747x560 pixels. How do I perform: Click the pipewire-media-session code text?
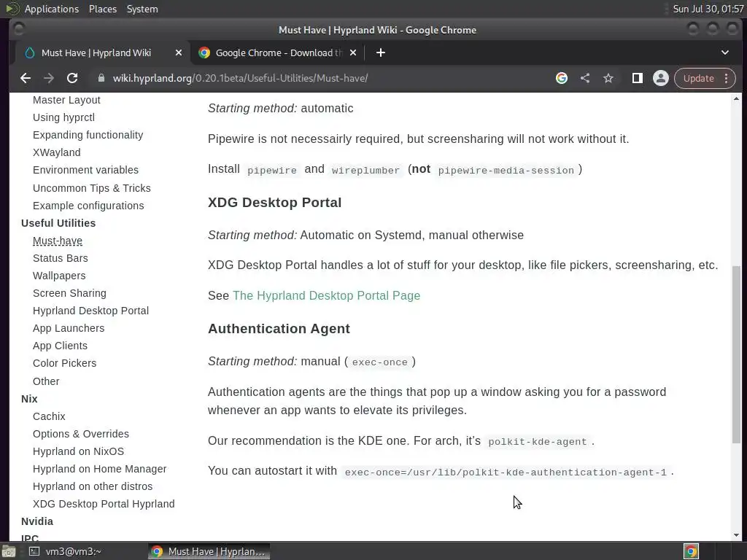click(506, 170)
